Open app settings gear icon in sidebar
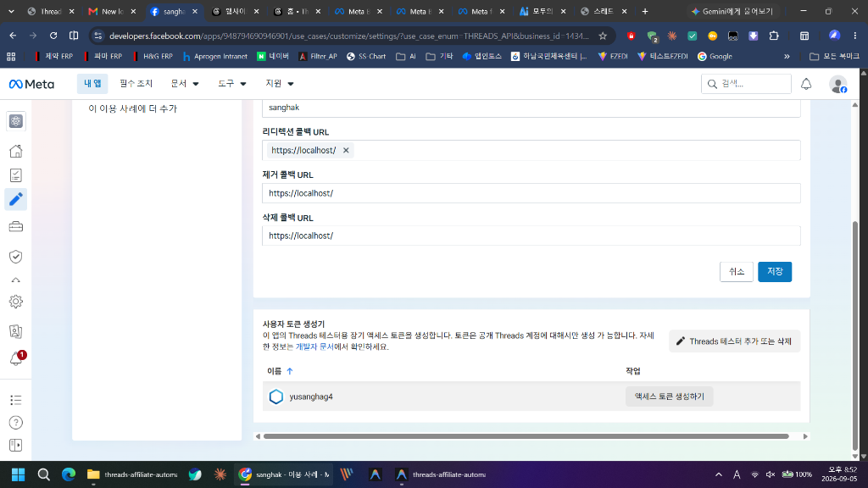 tap(15, 302)
